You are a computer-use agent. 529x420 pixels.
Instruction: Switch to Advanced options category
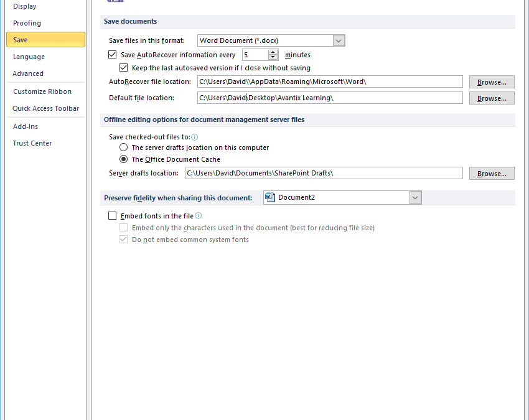point(28,73)
